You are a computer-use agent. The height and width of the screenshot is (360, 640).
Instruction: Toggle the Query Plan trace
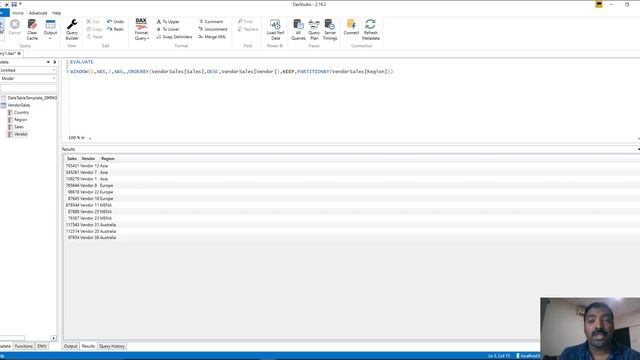click(314, 30)
